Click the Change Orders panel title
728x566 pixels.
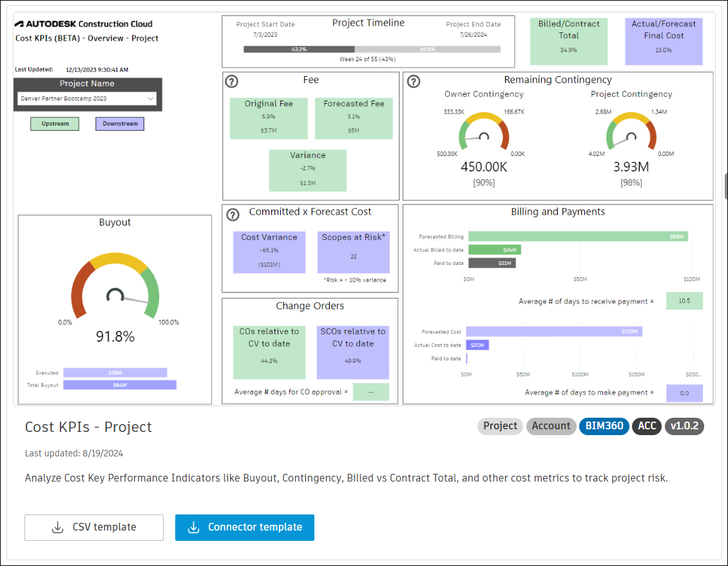pos(310,306)
